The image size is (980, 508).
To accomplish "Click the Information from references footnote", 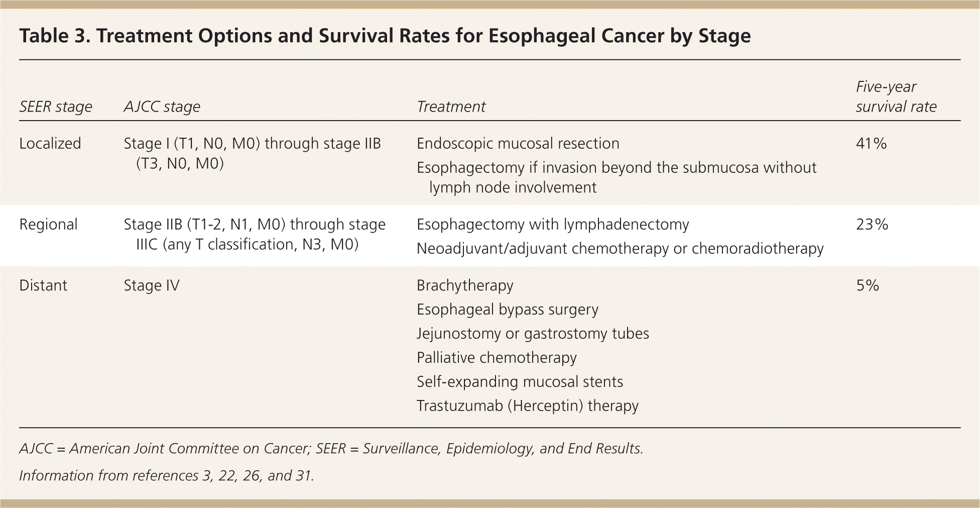I will pyautogui.click(x=166, y=475).
